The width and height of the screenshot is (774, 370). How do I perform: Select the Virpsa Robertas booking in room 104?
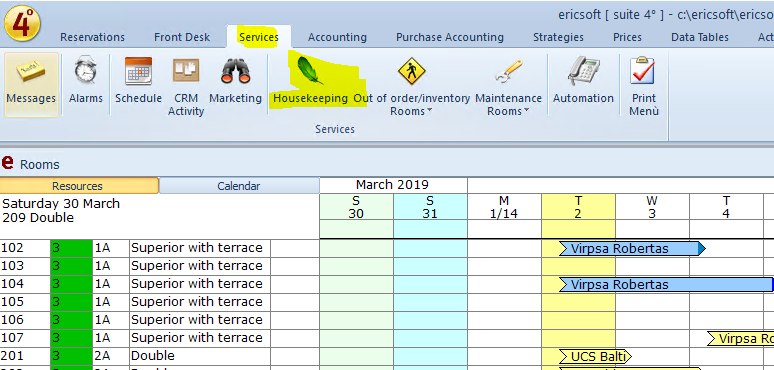(666, 285)
